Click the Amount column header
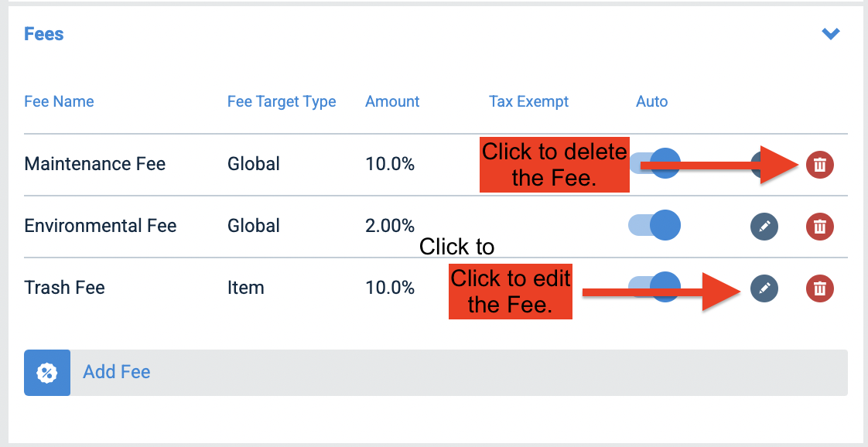The image size is (868, 447). (x=392, y=102)
